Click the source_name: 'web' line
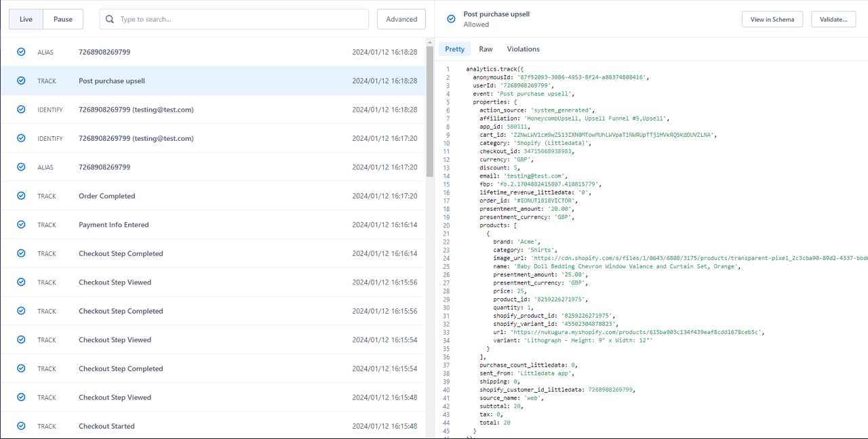 click(x=511, y=398)
